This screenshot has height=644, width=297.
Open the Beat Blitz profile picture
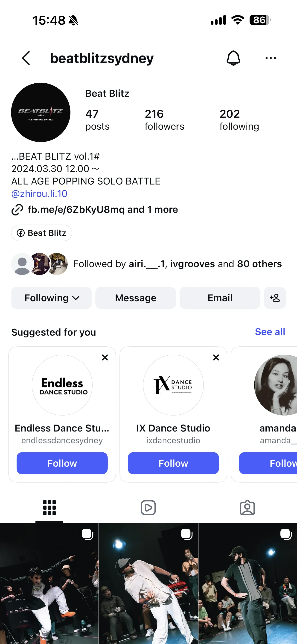(41, 112)
